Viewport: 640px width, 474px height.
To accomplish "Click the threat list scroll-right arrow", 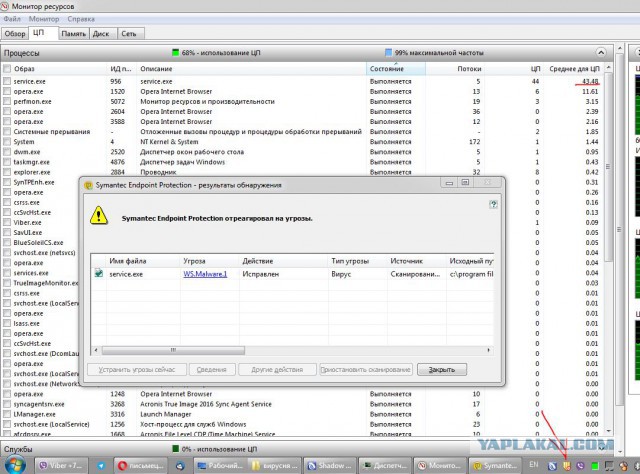I will 489,350.
